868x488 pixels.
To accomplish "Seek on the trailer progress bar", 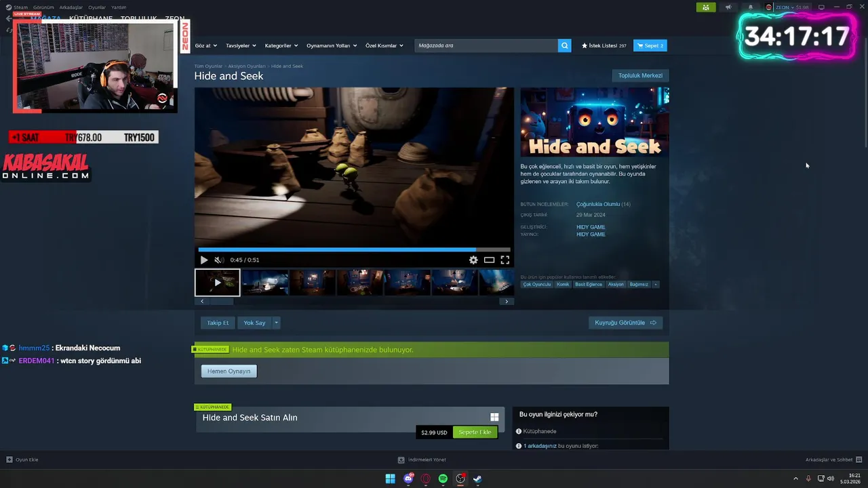I will pyautogui.click(x=354, y=249).
